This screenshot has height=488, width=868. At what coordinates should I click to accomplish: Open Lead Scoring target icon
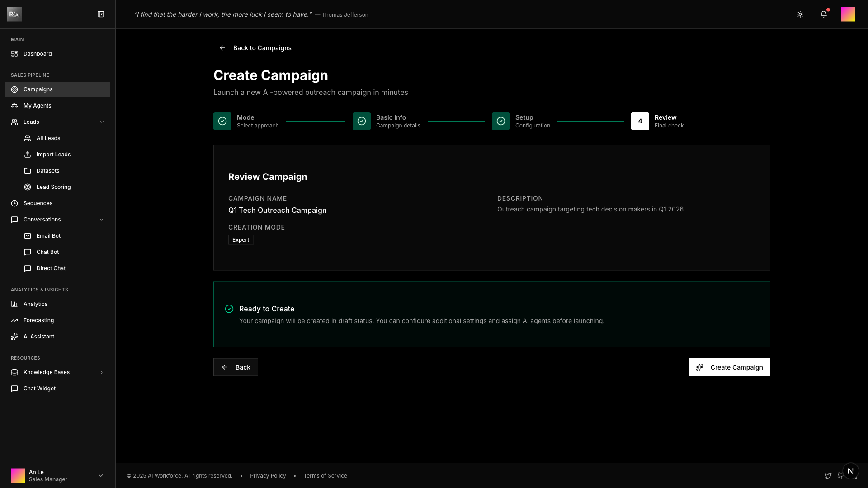tap(28, 187)
